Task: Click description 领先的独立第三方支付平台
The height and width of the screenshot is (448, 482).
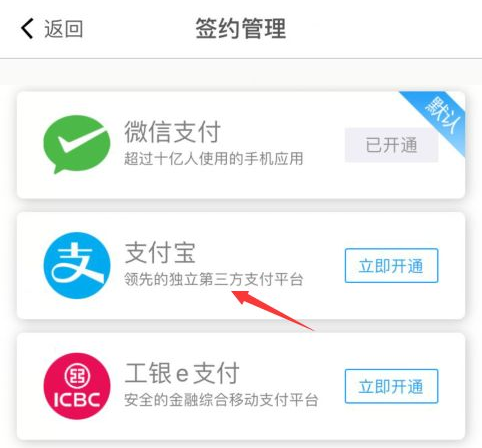Action: pyautogui.click(x=214, y=279)
